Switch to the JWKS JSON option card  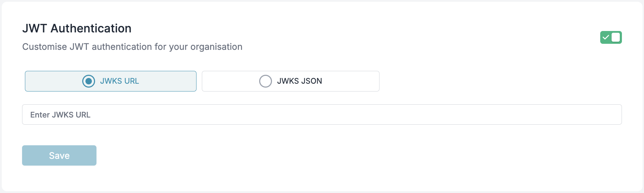pos(290,81)
